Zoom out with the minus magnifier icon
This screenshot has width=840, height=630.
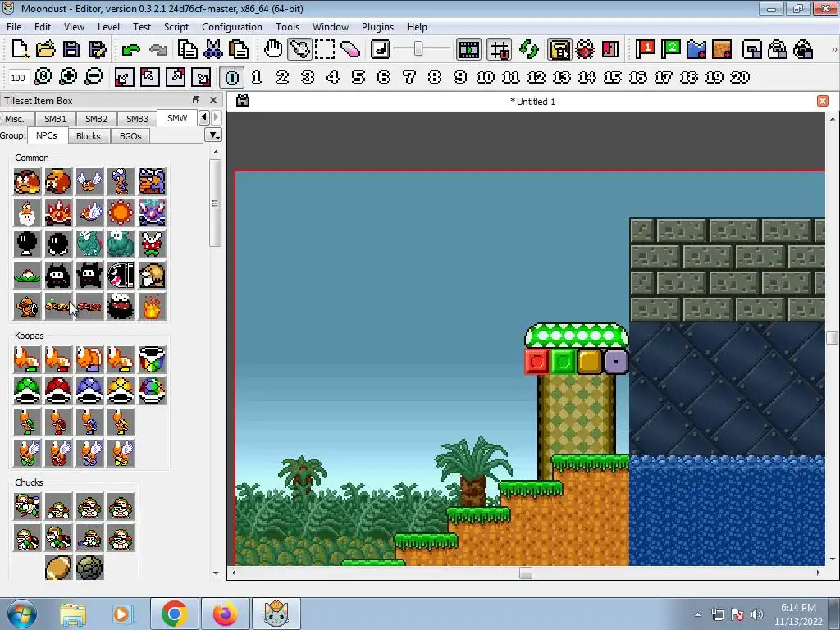coord(94,76)
